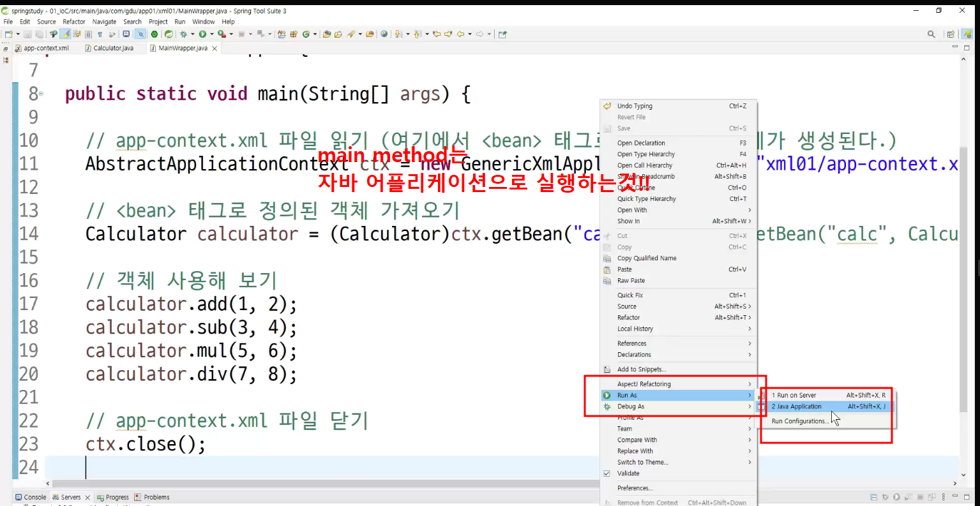
Task: Click the Save toolbar icon
Action: [28, 34]
